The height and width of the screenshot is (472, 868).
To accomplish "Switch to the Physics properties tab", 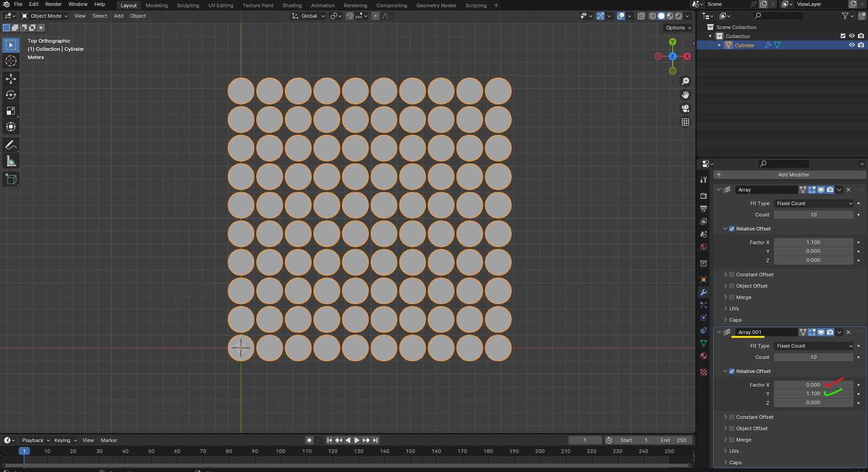I will (x=704, y=318).
